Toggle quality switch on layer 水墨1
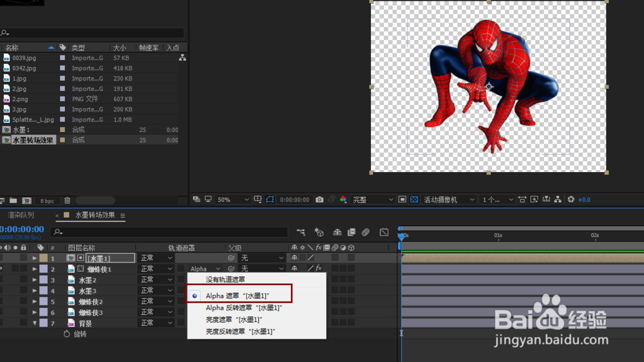 tap(311, 258)
